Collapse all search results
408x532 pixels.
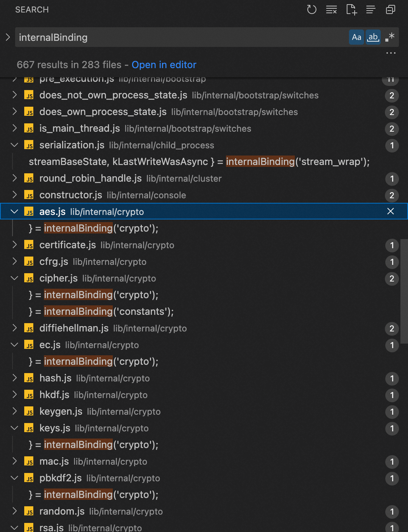pos(391,9)
